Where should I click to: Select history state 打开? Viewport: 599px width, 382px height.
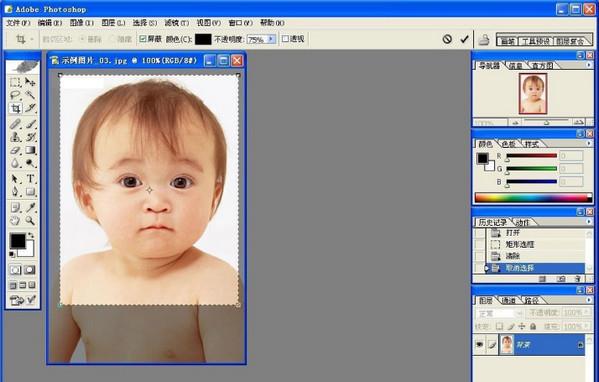tap(535, 233)
